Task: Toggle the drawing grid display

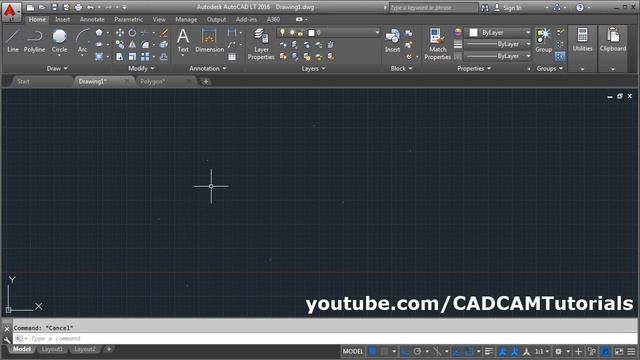Action: 373,351
